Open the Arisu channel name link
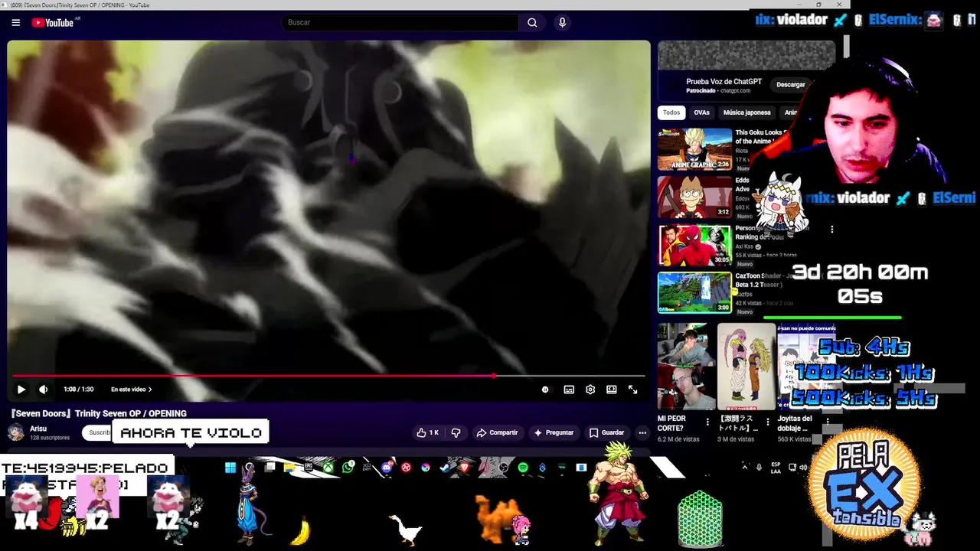Viewport: 980px width, 551px height. click(38, 429)
